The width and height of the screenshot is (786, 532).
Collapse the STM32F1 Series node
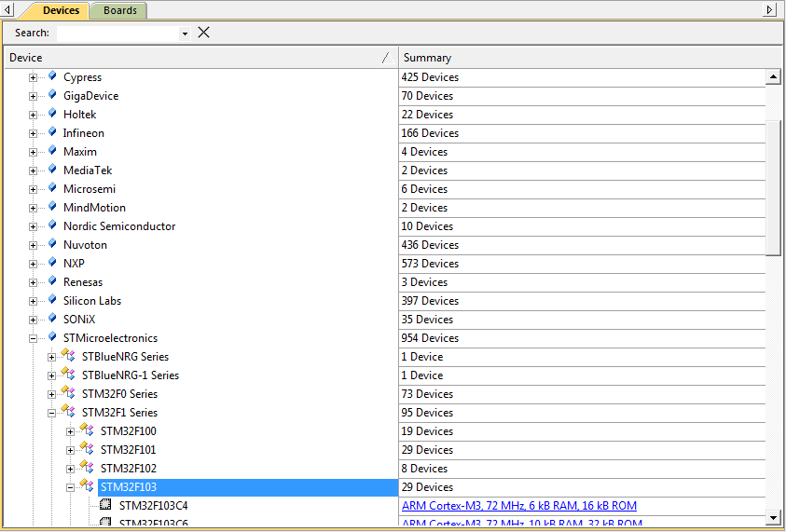51,414
